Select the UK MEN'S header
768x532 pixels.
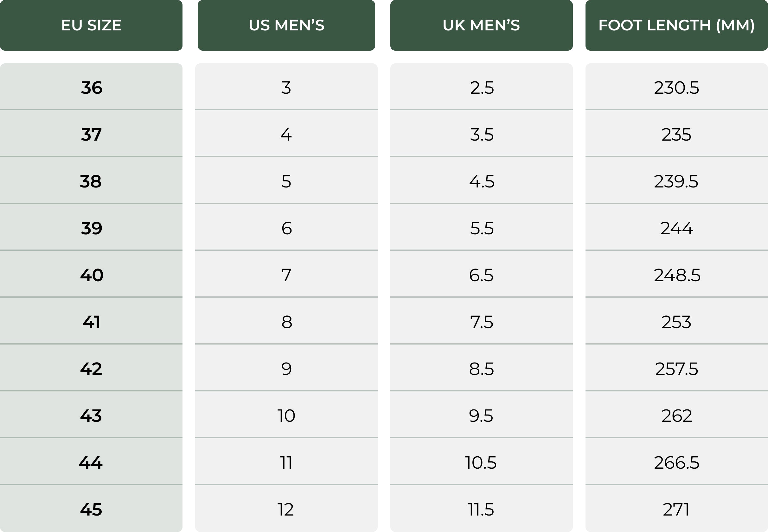click(x=481, y=25)
